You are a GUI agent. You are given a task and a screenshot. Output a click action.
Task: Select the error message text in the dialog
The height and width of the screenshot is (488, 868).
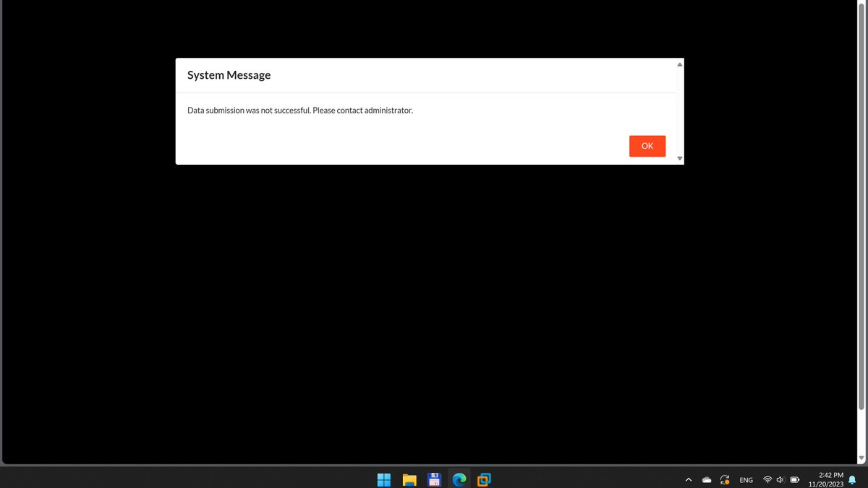click(299, 110)
